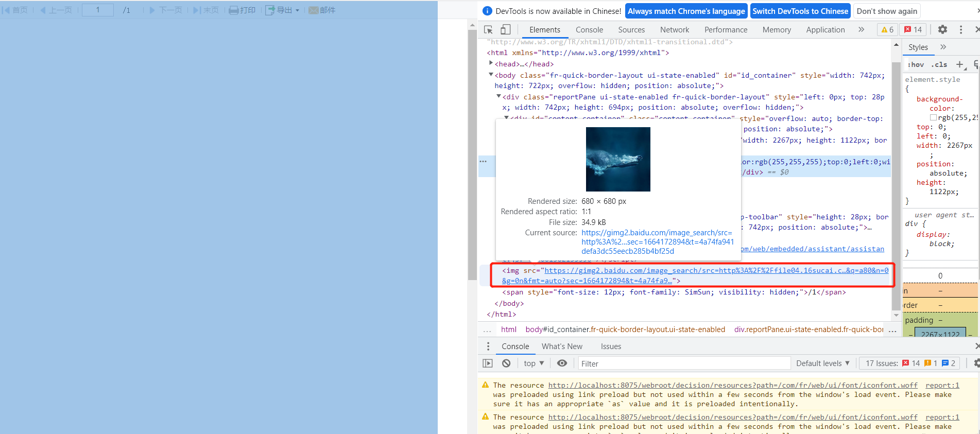Click html in the breadcrumb bar
This screenshot has width=980, height=434.
pos(508,329)
